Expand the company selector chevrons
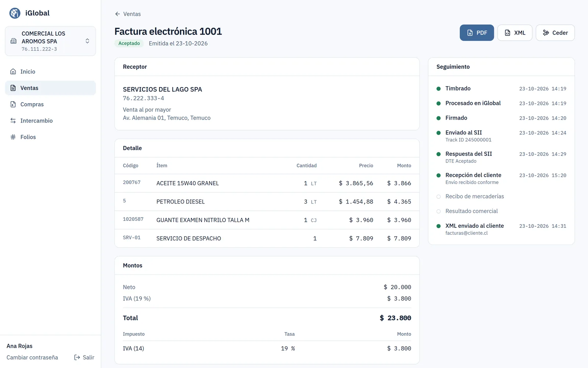588x368 pixels. [87, 41]
